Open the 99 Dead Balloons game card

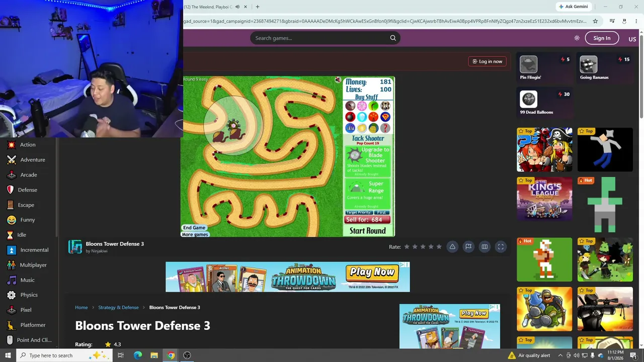pos(544,103)
